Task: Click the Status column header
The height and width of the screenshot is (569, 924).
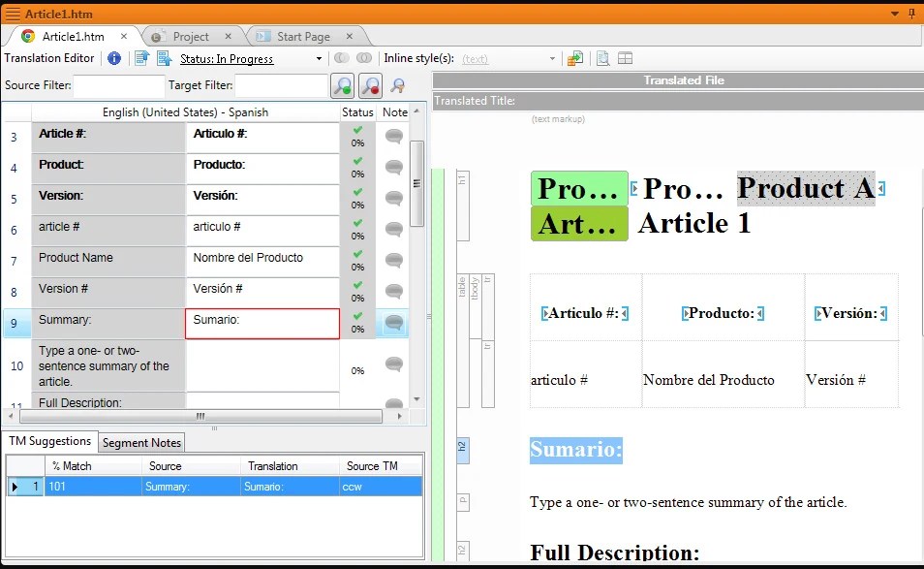Action: click(357, 112)
